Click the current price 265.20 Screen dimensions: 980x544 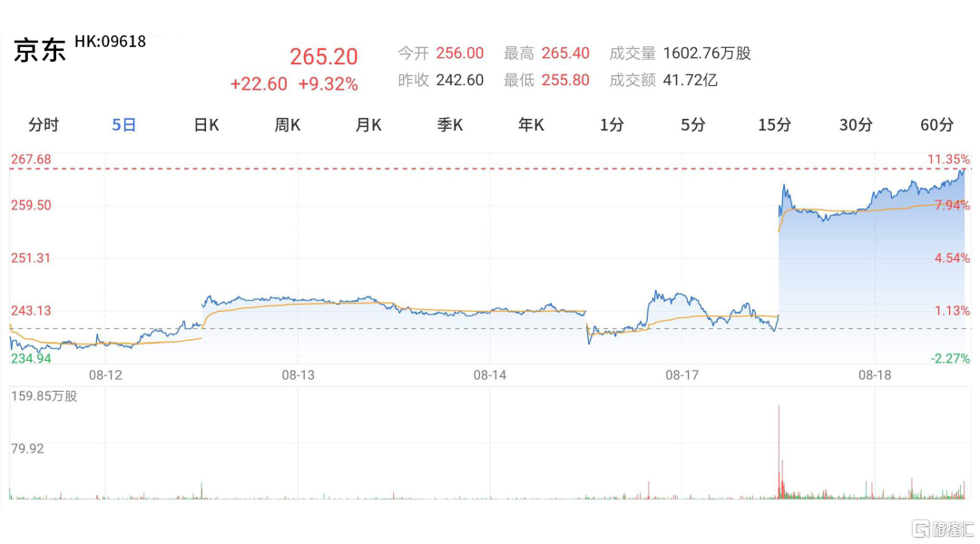click(324, 56)
